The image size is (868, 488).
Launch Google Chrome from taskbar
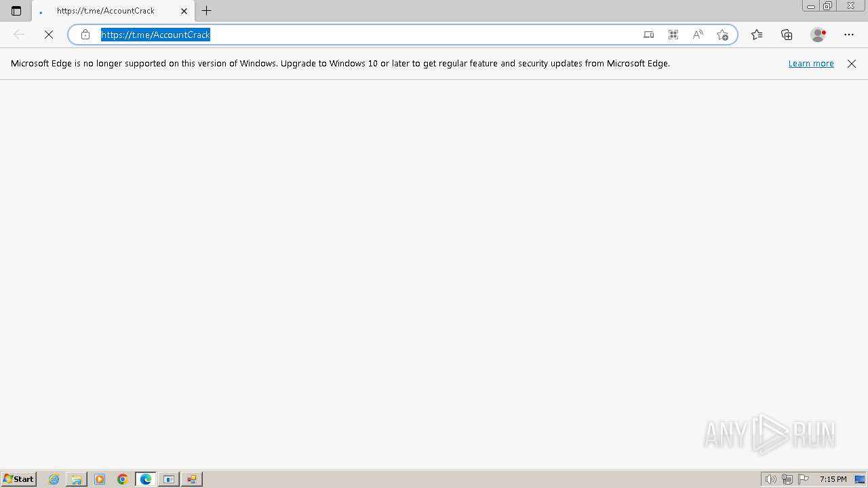pos(123,479)
